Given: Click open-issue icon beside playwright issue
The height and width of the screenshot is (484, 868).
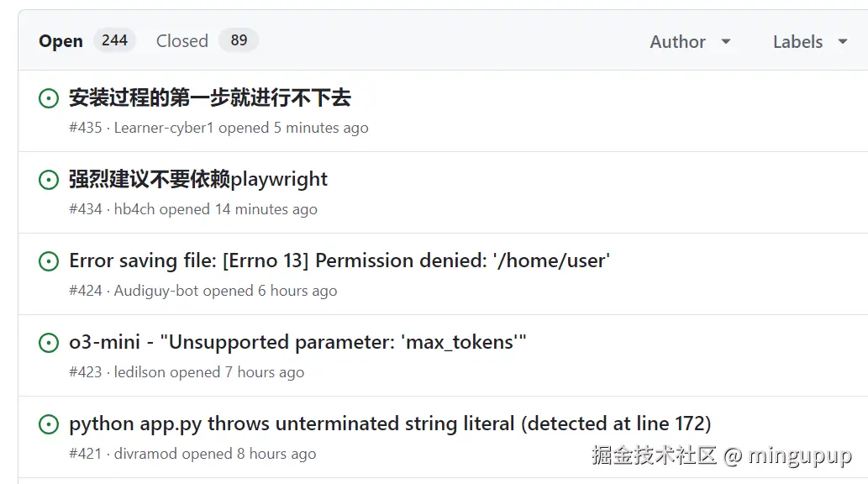Looking at the screenshot, I should [49, 180].
